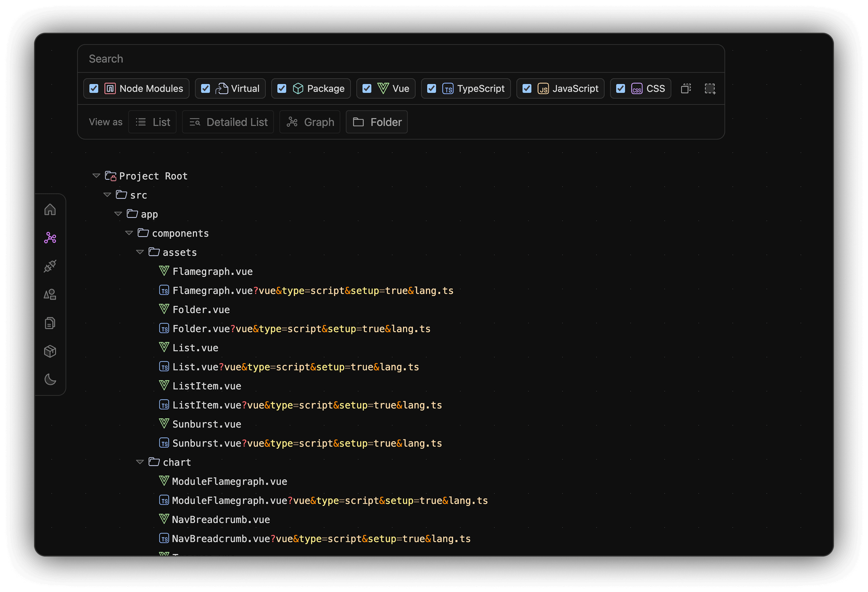868x592 pixels.
Task: Open the package cube sidebar icon
Action: click(x=50, y=351)
